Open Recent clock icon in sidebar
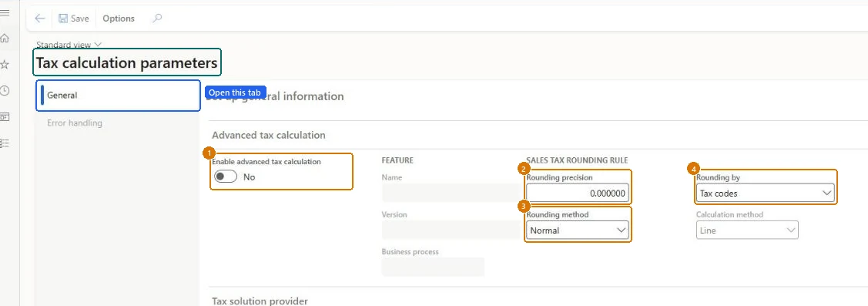The width and height of the screenshot is (868, 306). click(5, 91)
